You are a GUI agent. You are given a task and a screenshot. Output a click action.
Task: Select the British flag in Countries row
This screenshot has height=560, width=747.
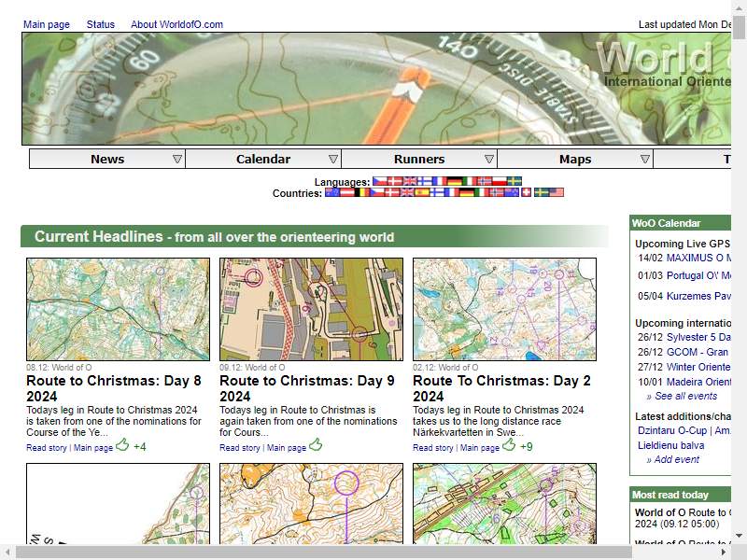[407, 192]
